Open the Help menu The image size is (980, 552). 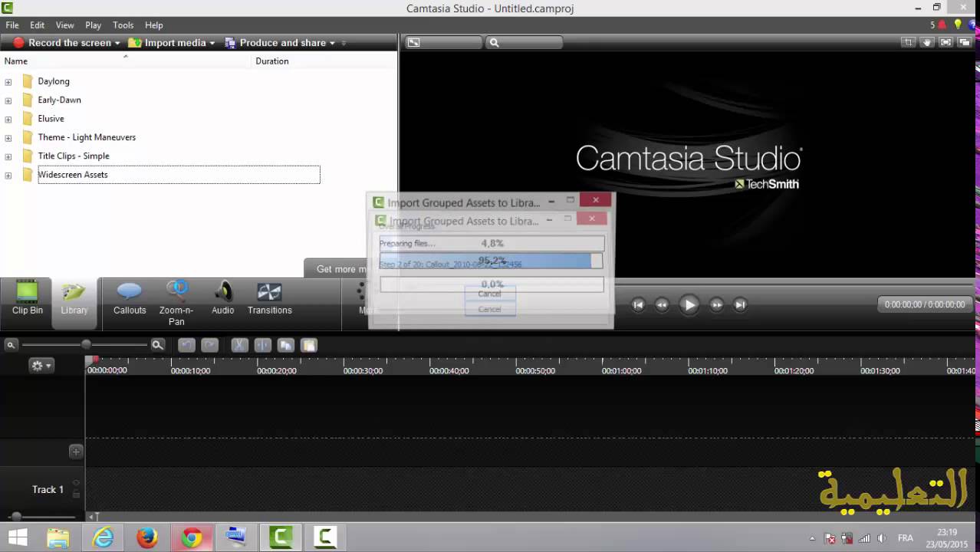tap(154, 25)
